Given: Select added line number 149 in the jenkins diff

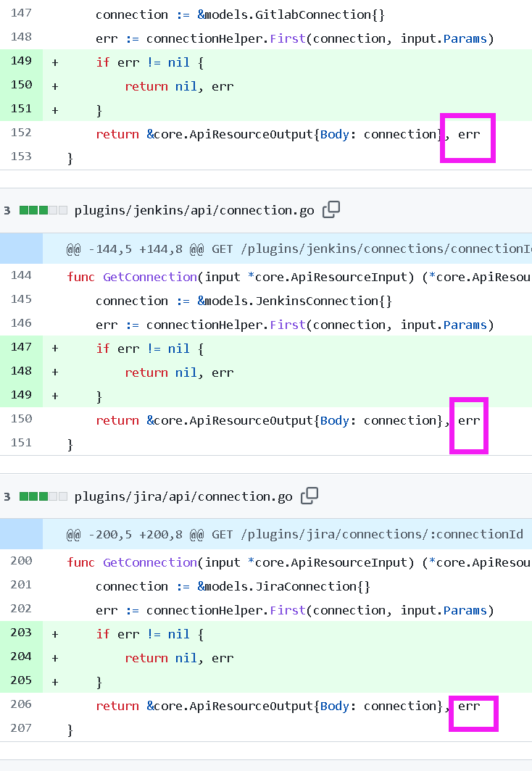Looking at the screenshot, I should [21, 395].
